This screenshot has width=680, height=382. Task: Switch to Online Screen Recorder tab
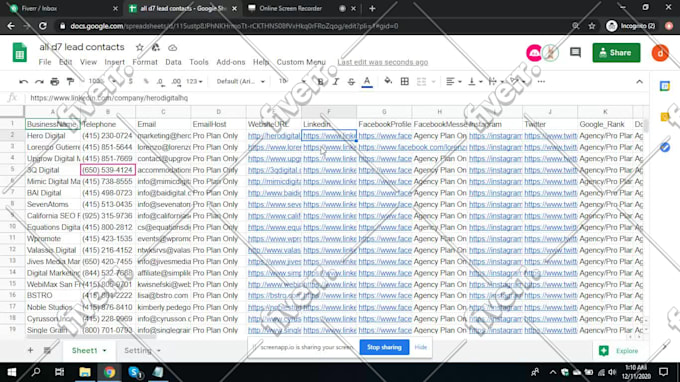(291, 8)
